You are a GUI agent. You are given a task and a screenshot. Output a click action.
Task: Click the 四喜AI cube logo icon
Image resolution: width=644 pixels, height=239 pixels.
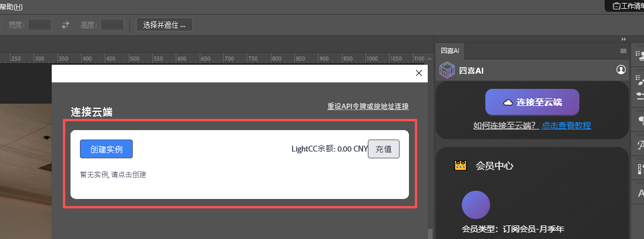click(x=447, y=71)
